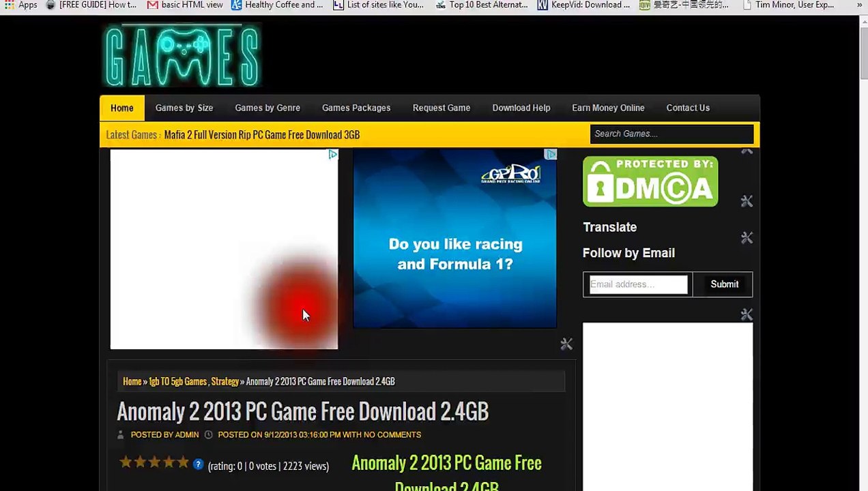Click the AdChoices icon on the racing ad
Viewport: 868px width, 491px height.
pos(551,155)
